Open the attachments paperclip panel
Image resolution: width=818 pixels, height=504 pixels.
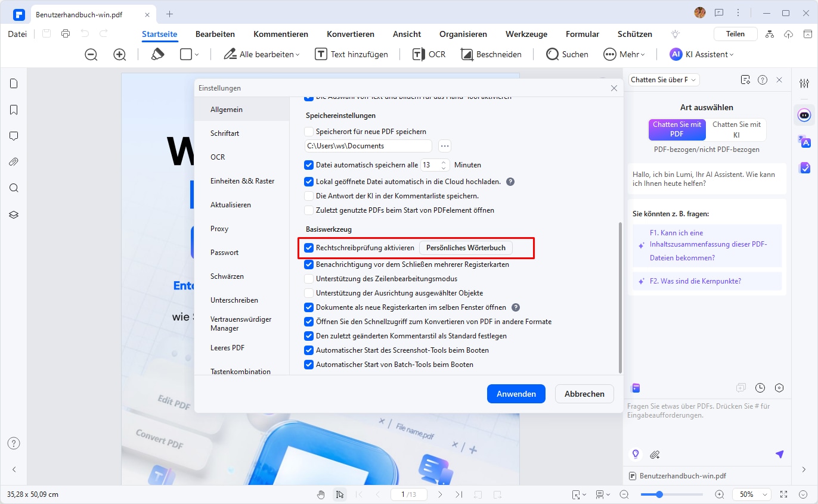(x=14, y=162)
